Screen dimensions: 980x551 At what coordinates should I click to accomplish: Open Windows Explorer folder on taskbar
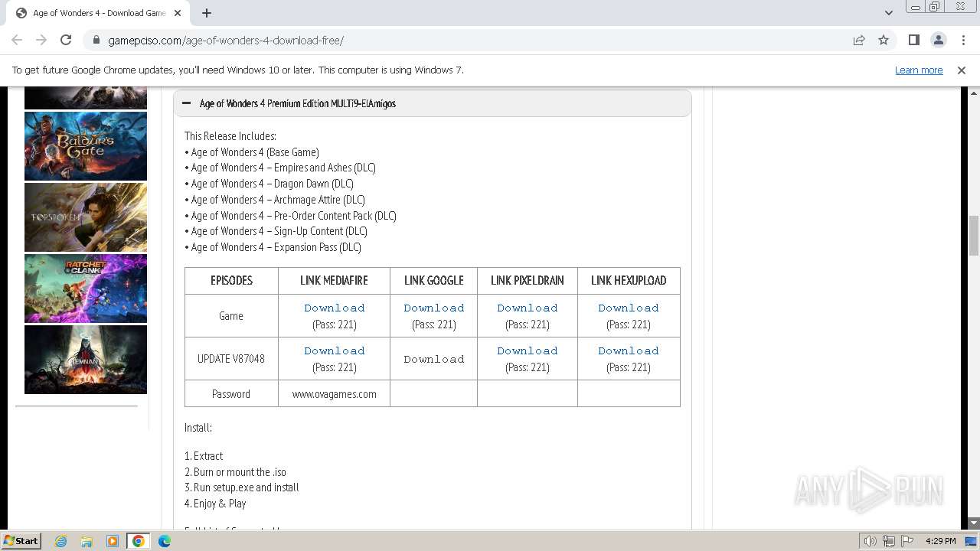pyautogui.click(x=87, y=541)
